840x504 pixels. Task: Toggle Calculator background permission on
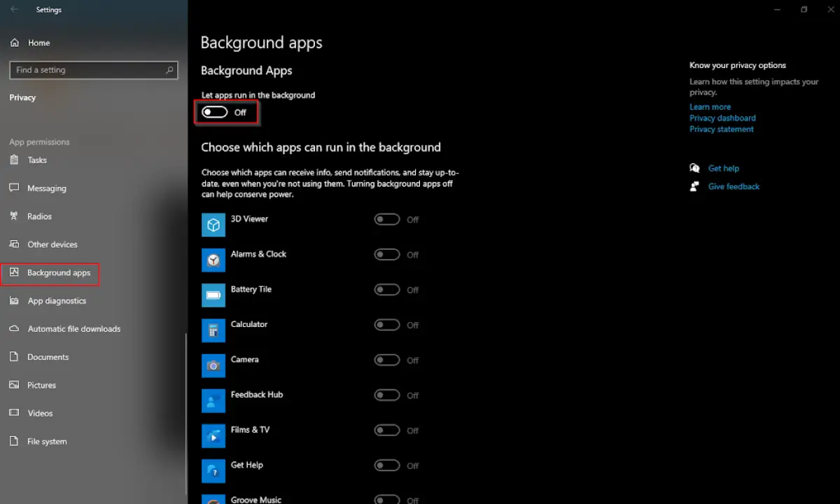click(x=387, y=325)
